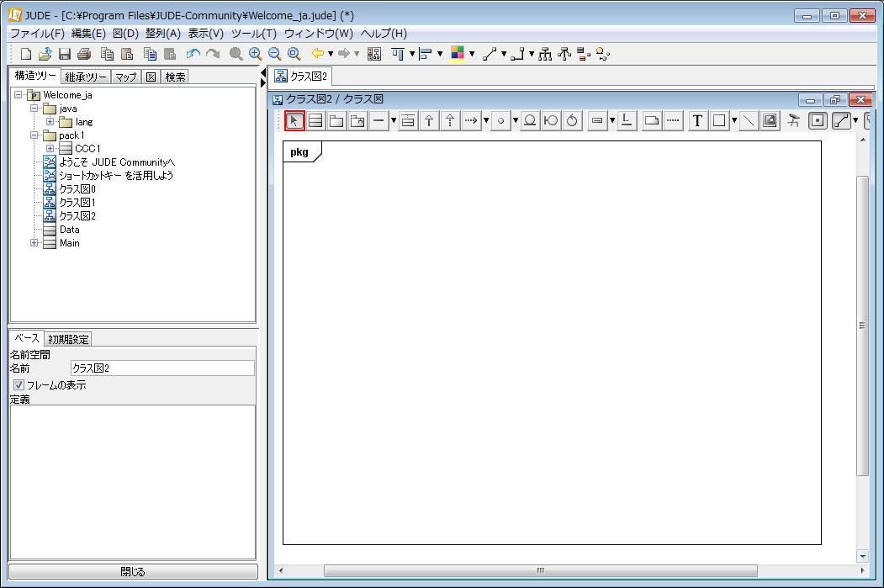
Task: Pick the Class tool in diagram toolbar
Action: [315, 121]
